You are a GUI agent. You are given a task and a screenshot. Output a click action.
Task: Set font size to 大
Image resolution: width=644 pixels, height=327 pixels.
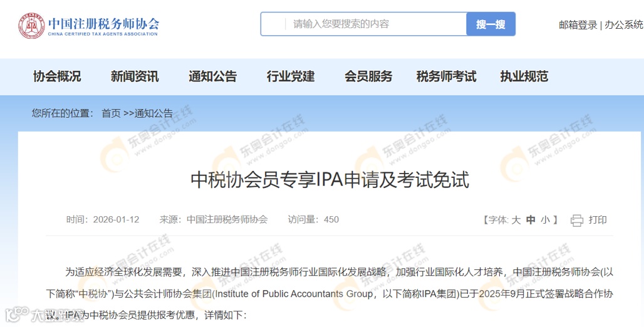point(516,220)
